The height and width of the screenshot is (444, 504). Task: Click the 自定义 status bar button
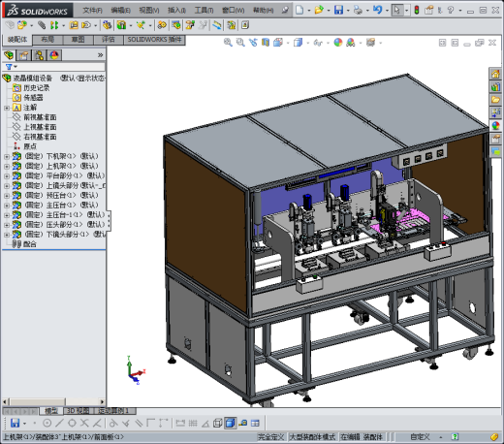(x=421, y=437)
